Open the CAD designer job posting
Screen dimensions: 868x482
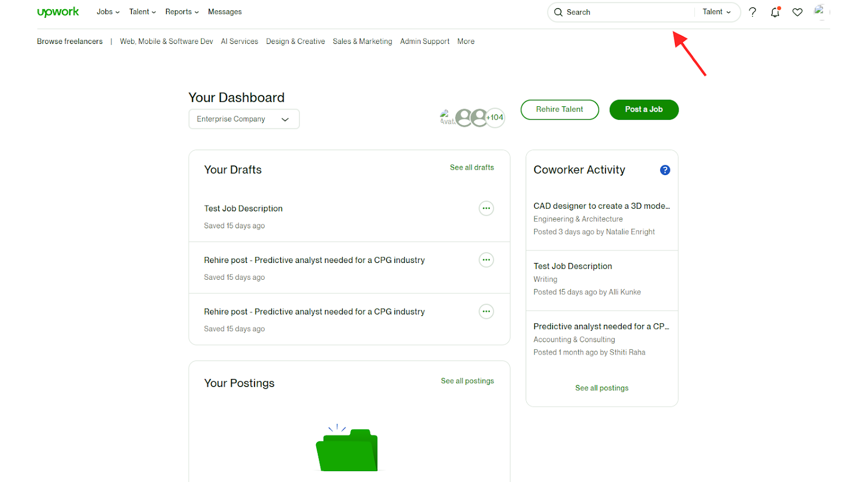(601, 206)
